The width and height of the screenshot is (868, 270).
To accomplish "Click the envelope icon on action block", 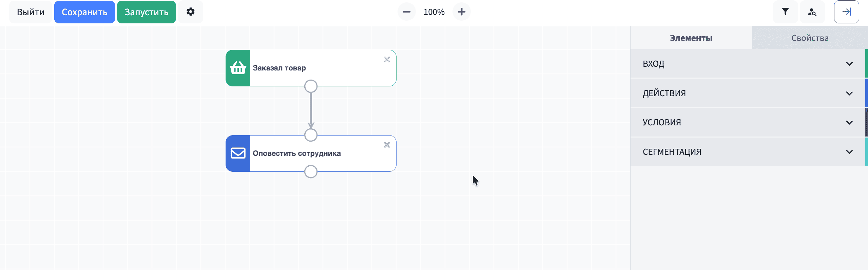I will [x=238, y=153].
